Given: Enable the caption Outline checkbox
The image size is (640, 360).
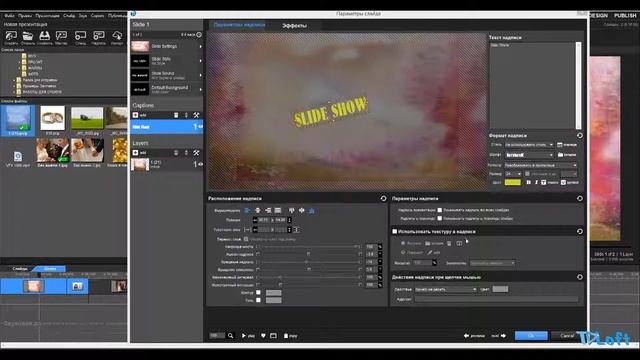Looking at the screenshot, I should (x=258, y=293).
